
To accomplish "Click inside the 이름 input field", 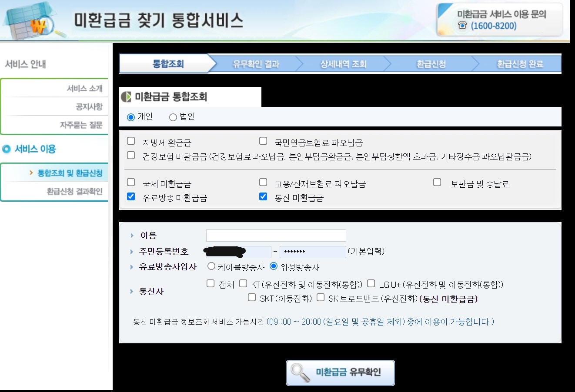I will pyautogui.click(x=276, y=235).
